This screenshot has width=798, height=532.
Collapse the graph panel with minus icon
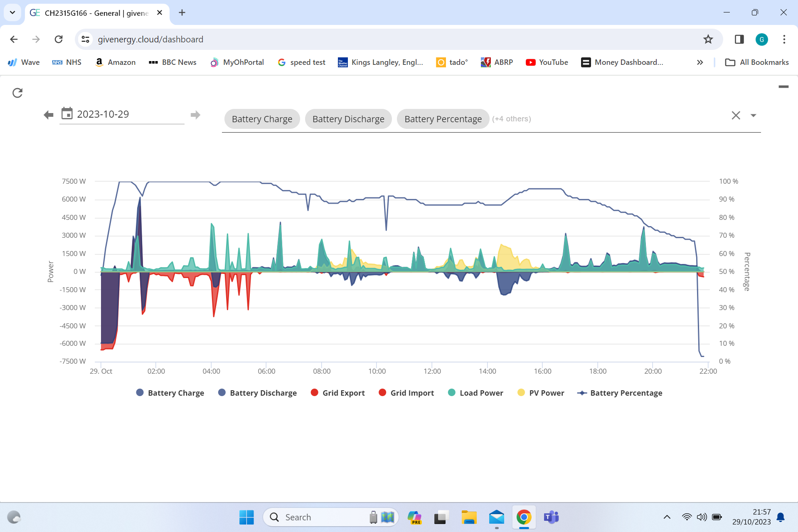pyautogui.click(x=783, y=87)
